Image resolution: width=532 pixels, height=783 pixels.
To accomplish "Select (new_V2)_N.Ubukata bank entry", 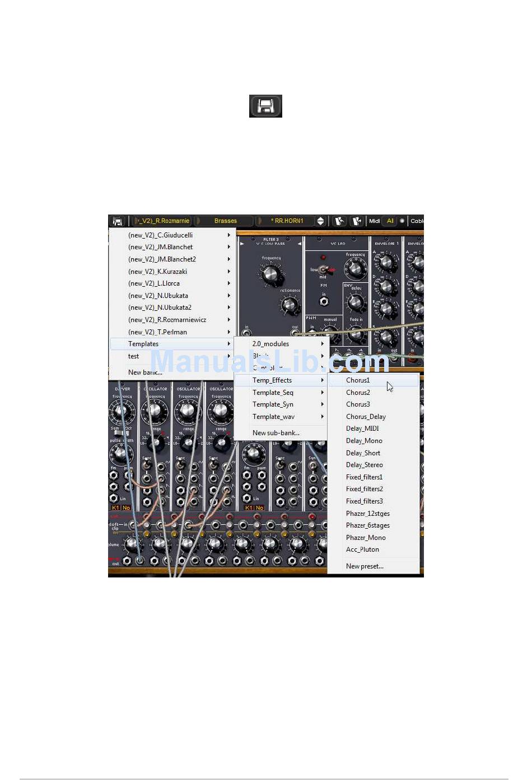I will pos(171,296).
